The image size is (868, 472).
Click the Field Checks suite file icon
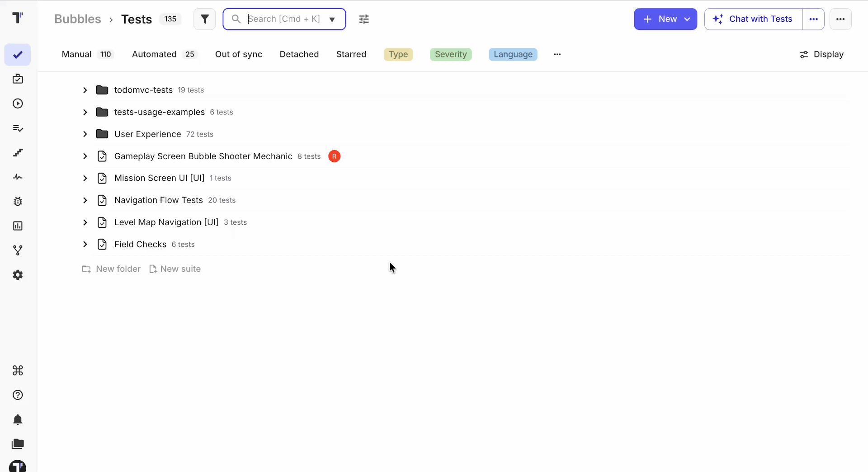(102, 245)
